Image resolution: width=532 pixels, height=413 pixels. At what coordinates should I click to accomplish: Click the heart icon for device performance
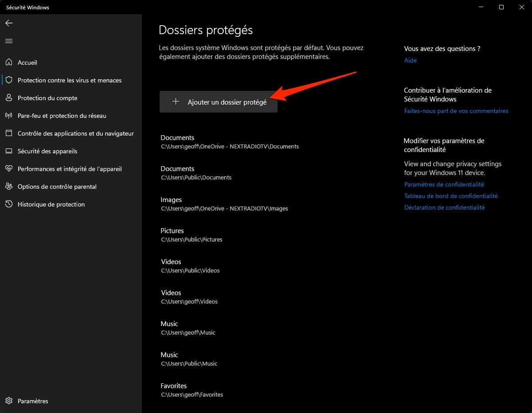(8, 169)
